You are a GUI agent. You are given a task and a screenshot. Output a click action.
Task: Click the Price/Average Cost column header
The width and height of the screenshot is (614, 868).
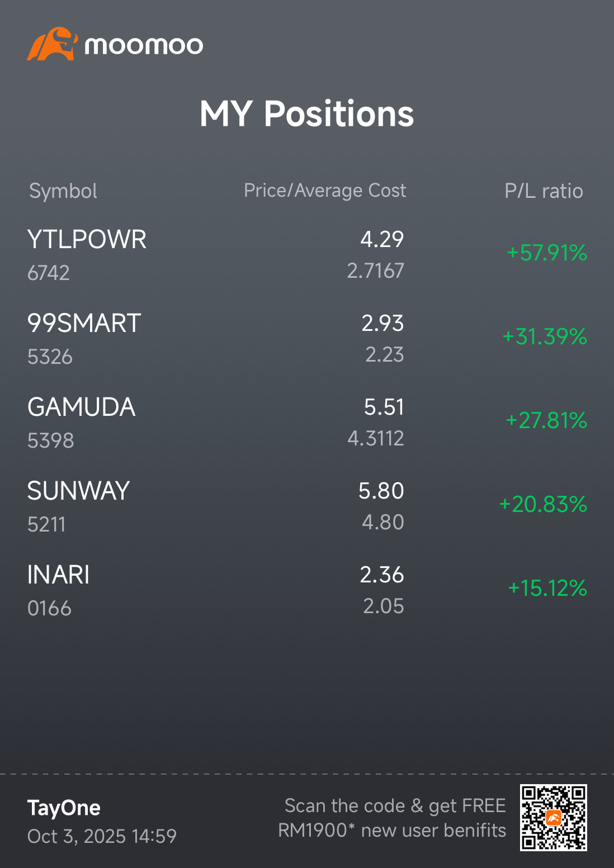pyautogui.click(x=325, y=191)
